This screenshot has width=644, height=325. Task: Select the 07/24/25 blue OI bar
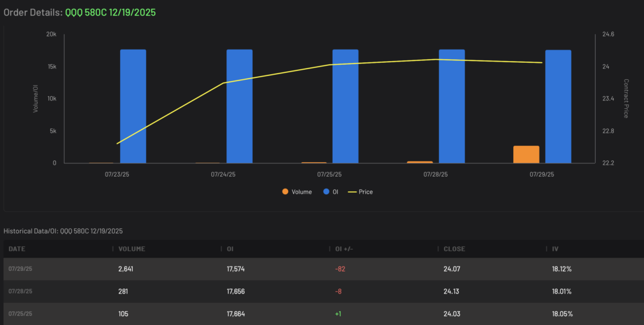coord(240,106)
